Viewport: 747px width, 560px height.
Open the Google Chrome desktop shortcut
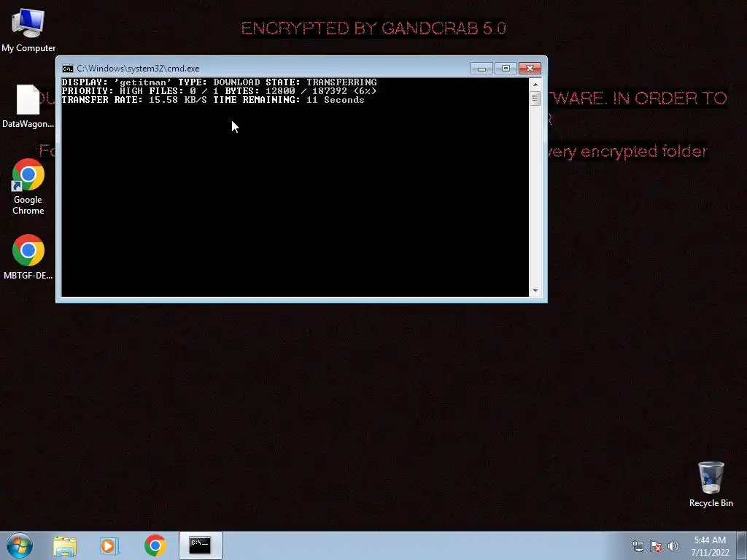coord(28,187)
